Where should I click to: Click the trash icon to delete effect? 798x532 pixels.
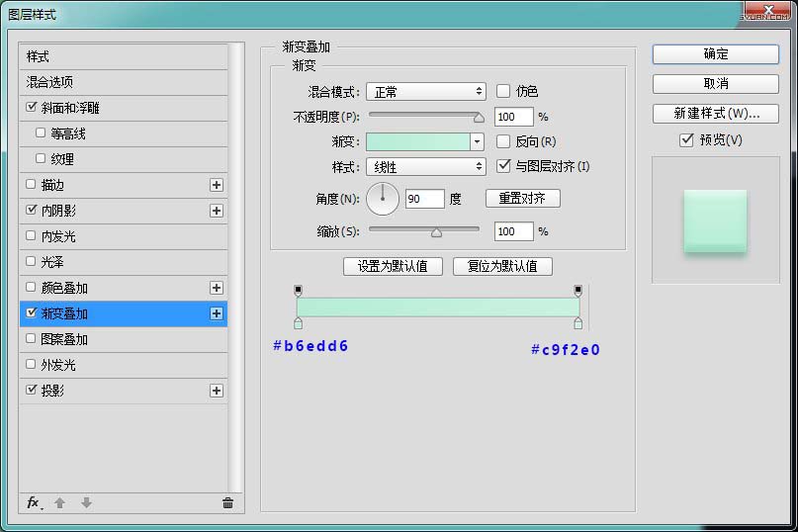tap(227, 503)
